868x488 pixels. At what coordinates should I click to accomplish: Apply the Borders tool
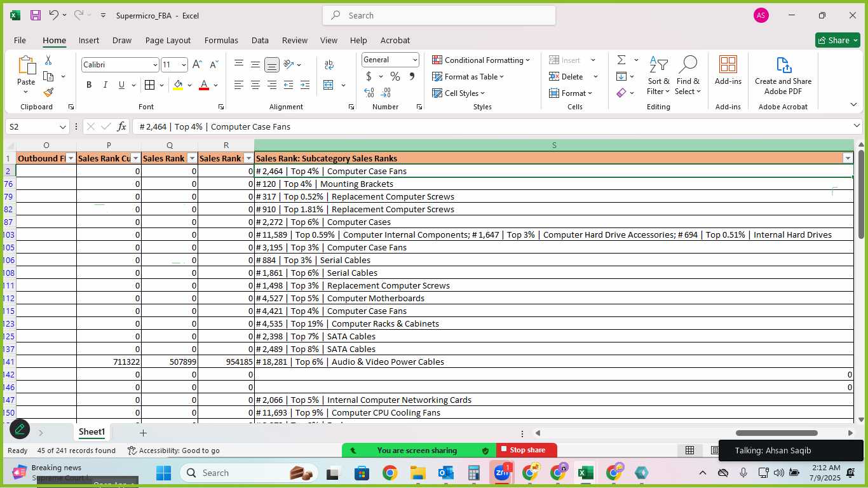tap(149, 85)
